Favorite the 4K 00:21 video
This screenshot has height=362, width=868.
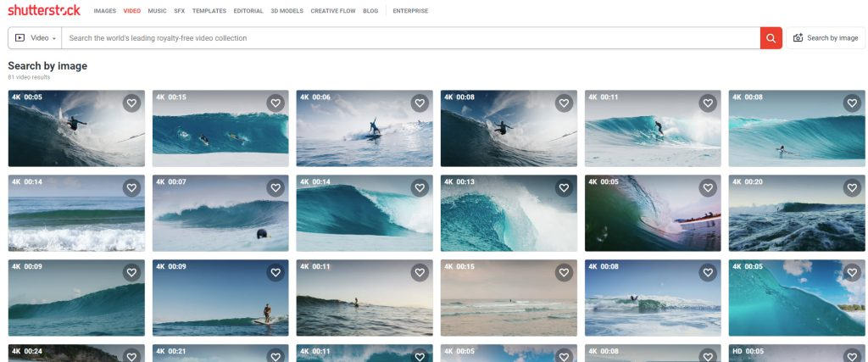pyautogui.click(x=275, y=356)
